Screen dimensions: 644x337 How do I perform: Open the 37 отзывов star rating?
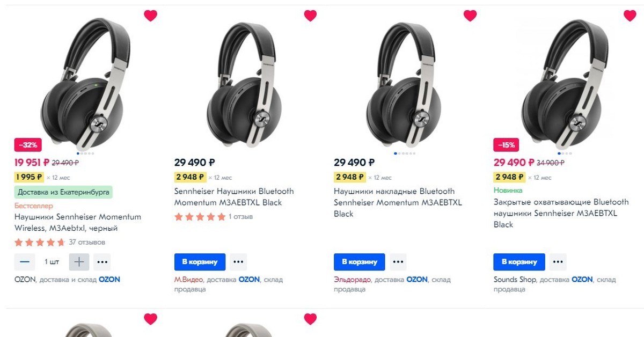(x=60, y=242)
